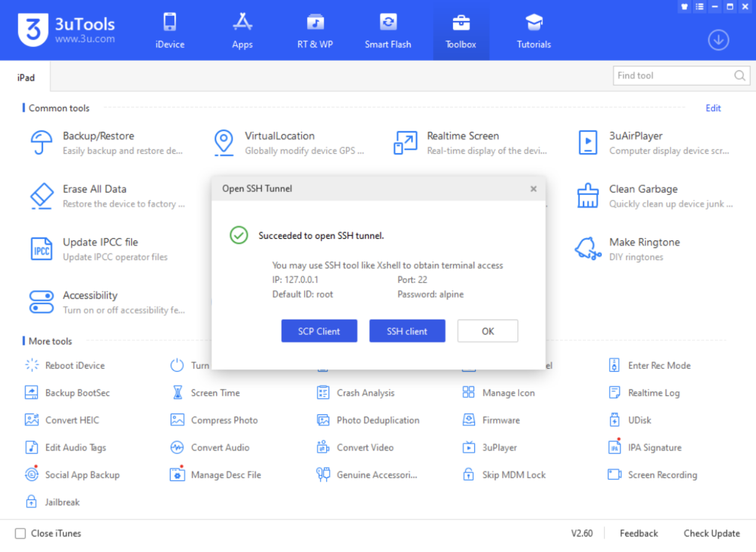Open Update IPCC file tool

click(x=98, y=249)
